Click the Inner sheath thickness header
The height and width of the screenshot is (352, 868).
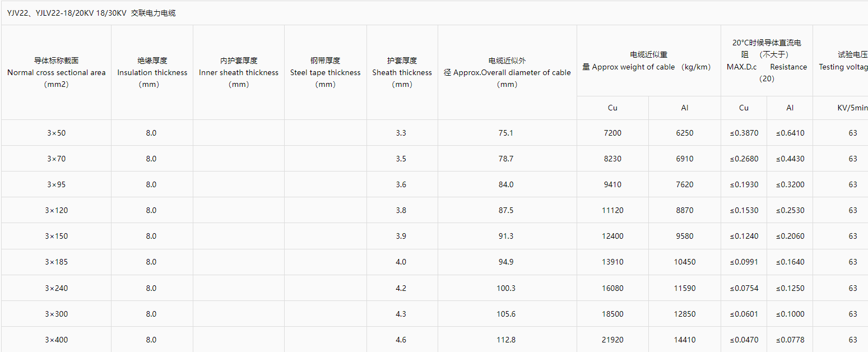(239, 72)
